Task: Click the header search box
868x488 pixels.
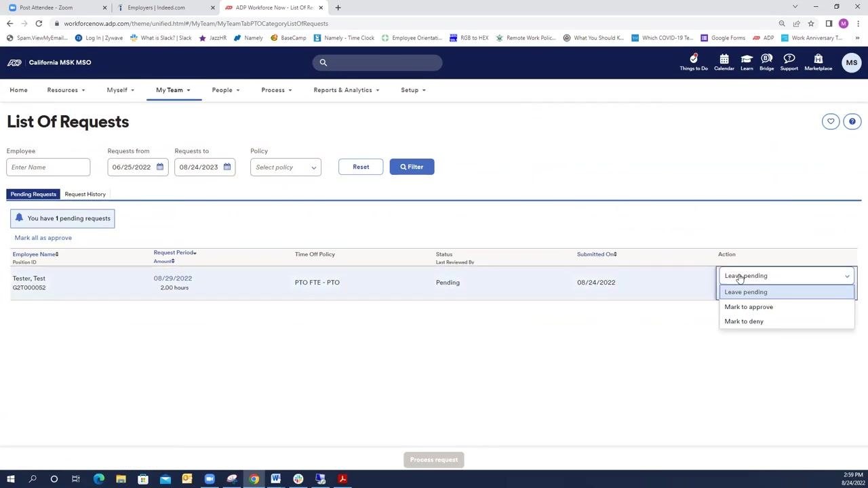Action: [x=377, y=62]
